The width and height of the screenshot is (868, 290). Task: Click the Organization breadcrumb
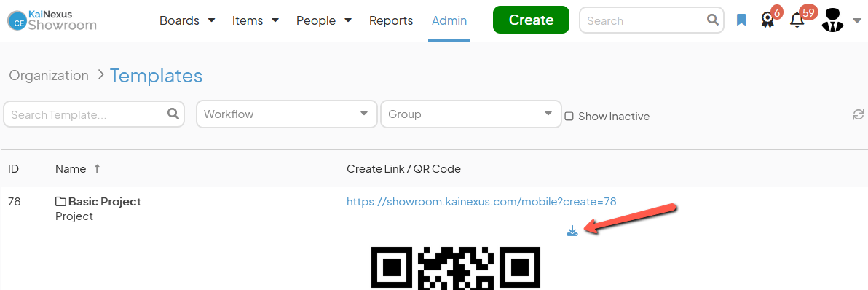pos(49,75)
